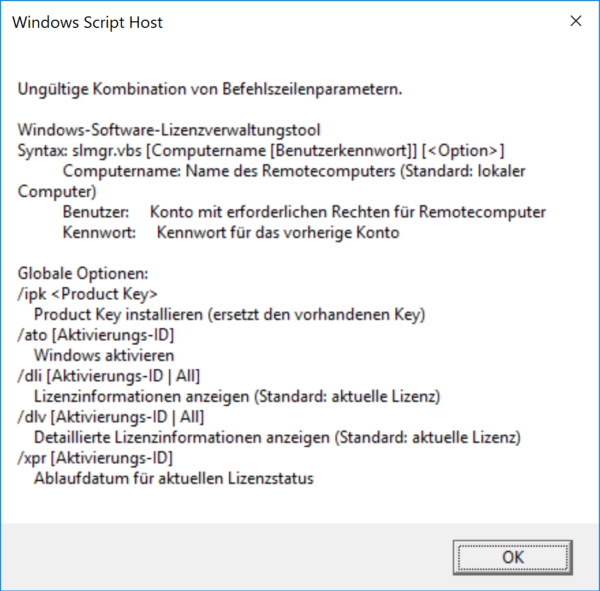The width and height of the screenshot is (600, 591).
Task: Click the Windows Script Host title text
Action: (x=89, y=22)
